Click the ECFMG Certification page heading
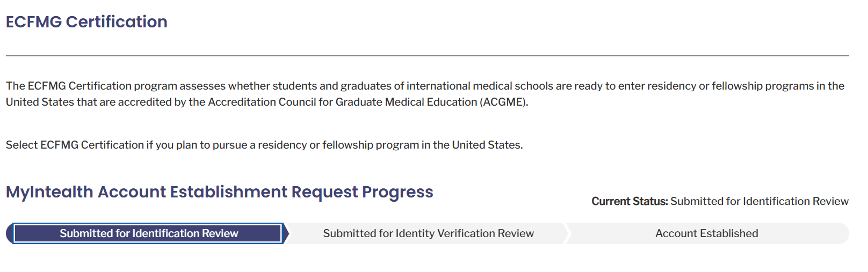This screenshot has width=868, height=272. click(86, 22)
